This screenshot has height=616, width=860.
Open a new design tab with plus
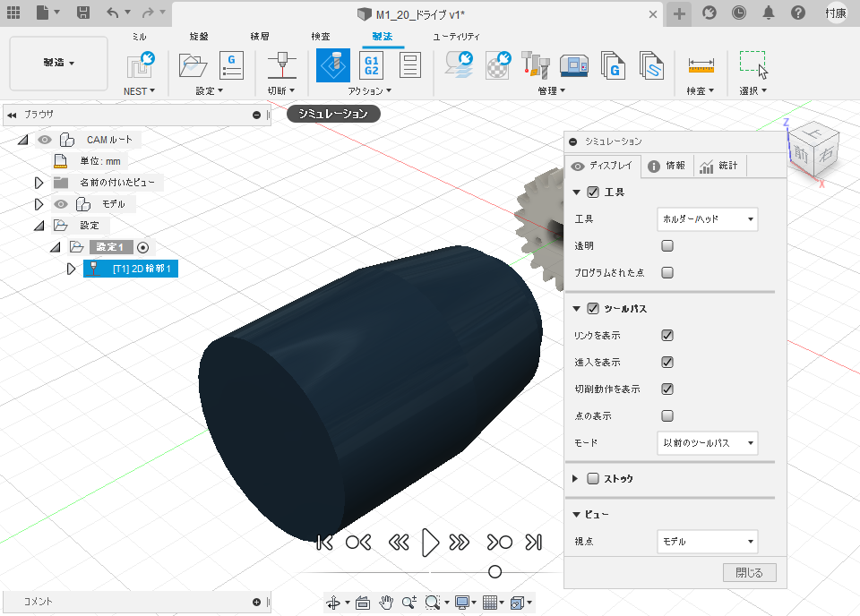coord(679,13)
